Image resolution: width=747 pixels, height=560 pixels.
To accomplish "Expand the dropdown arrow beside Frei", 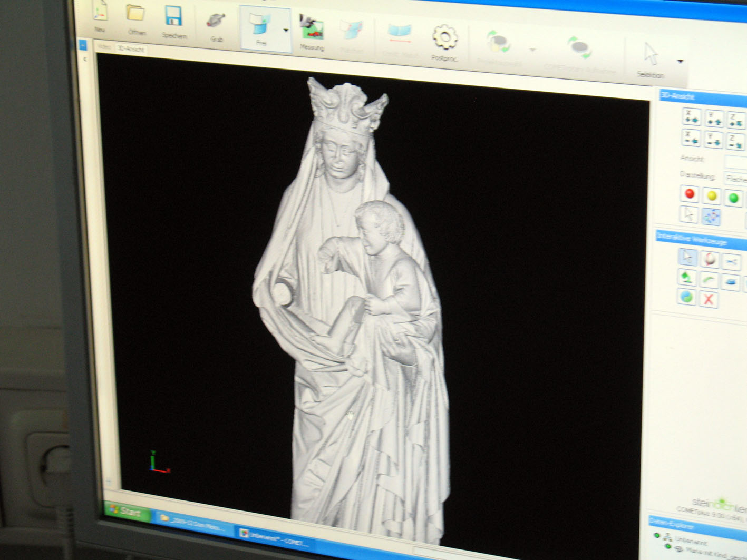I will (x=286, y=31).
